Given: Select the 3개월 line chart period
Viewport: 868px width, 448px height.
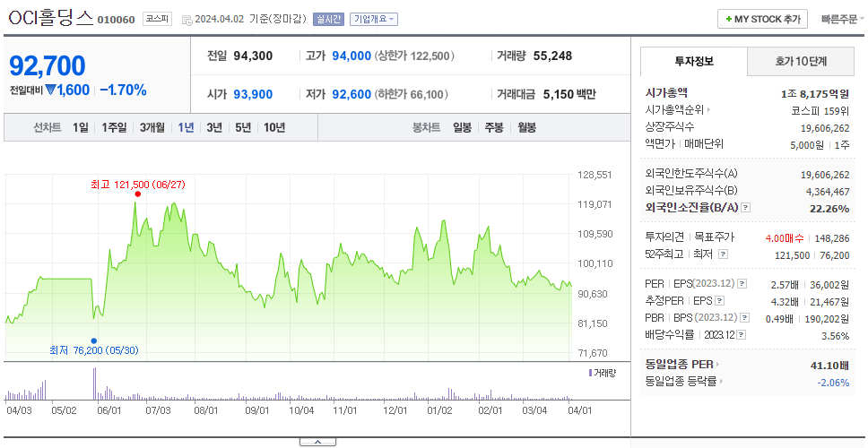Looking at the screenshot, I should tap(152, 128).
